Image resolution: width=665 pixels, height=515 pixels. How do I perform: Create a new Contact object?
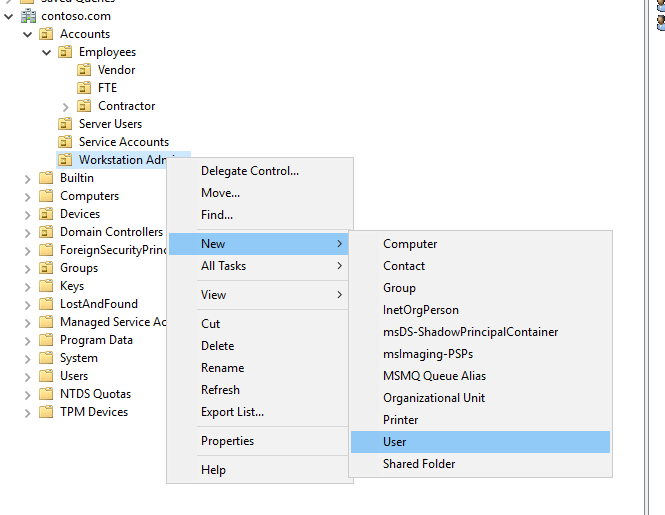pos(481,266)
